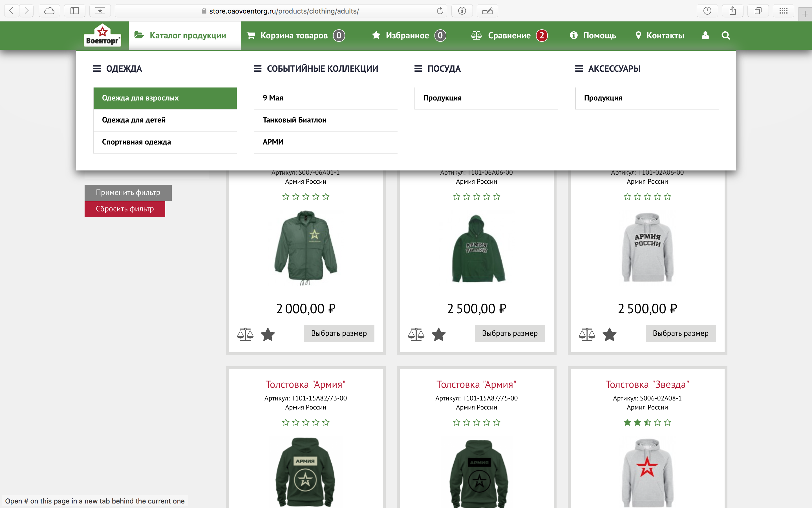The height and width of the screenshot is (508, 812).
Task: Choose size for grey hoodie T101-02A06-00
Action: click(x=680, y=333)
